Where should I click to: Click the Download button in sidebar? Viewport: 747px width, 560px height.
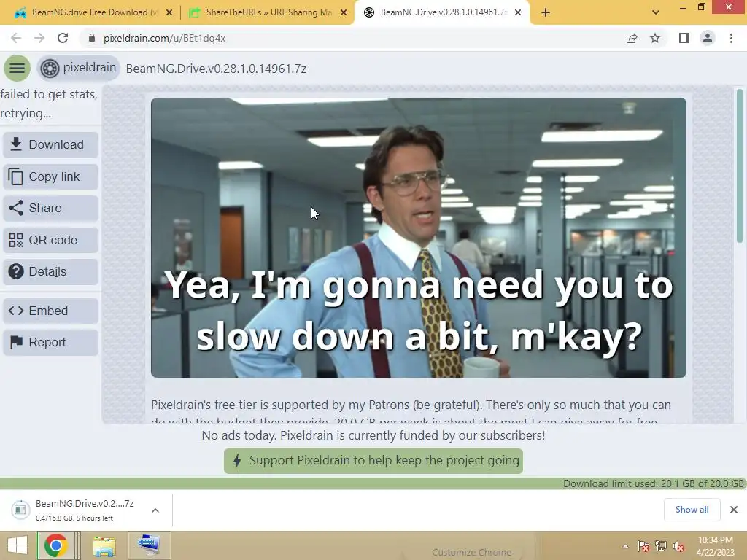pyautogui.click(x=50, y=145)
